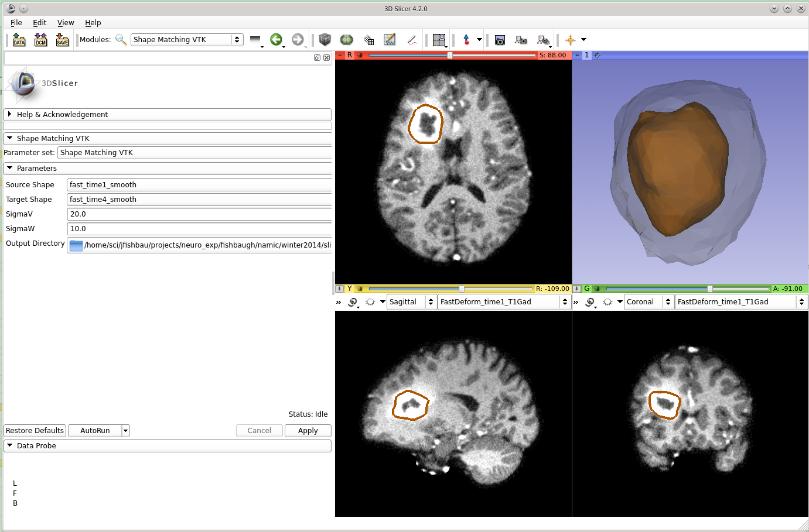Open the Load DICOM data icon
809x532 pixels.
[x=40, y=40]
